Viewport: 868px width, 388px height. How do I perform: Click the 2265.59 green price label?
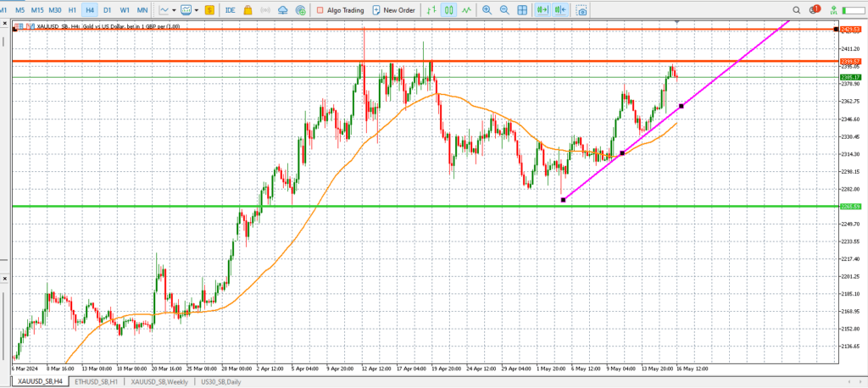pos(849,207)
